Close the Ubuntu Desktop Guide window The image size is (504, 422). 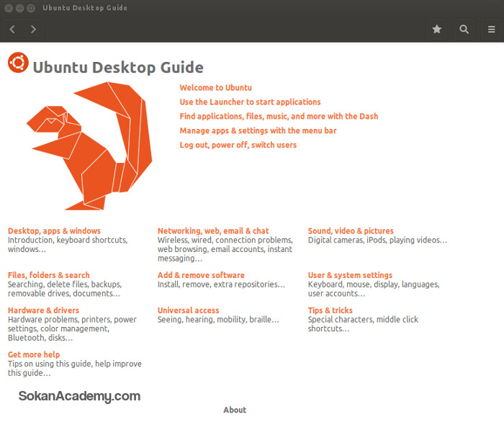point(9,8)
